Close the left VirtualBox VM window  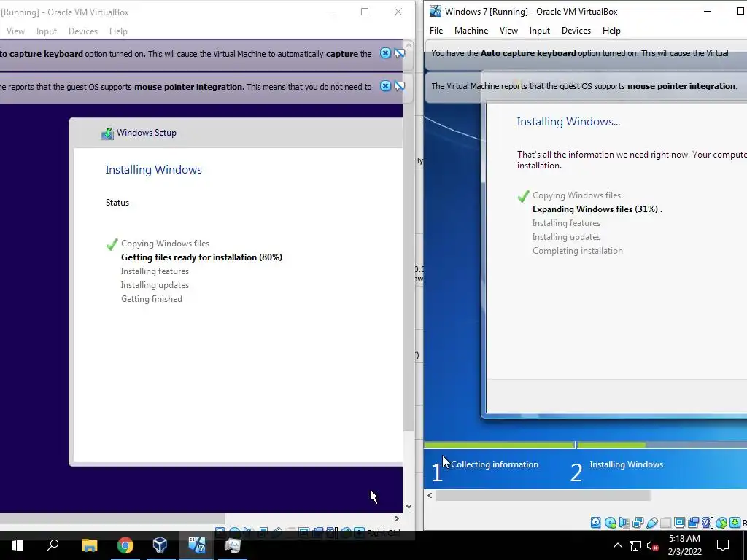(x=398, y=12)
